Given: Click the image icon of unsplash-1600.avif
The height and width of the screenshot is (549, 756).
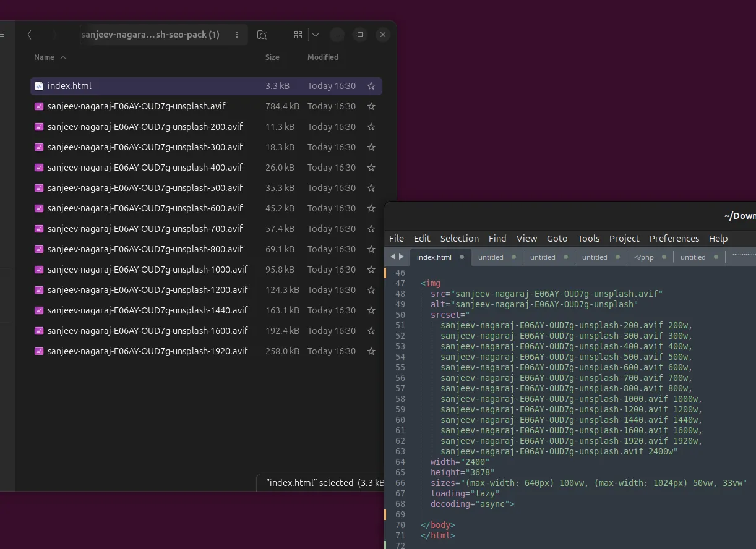Looking at the screenshot, I should tap(39, 331).
